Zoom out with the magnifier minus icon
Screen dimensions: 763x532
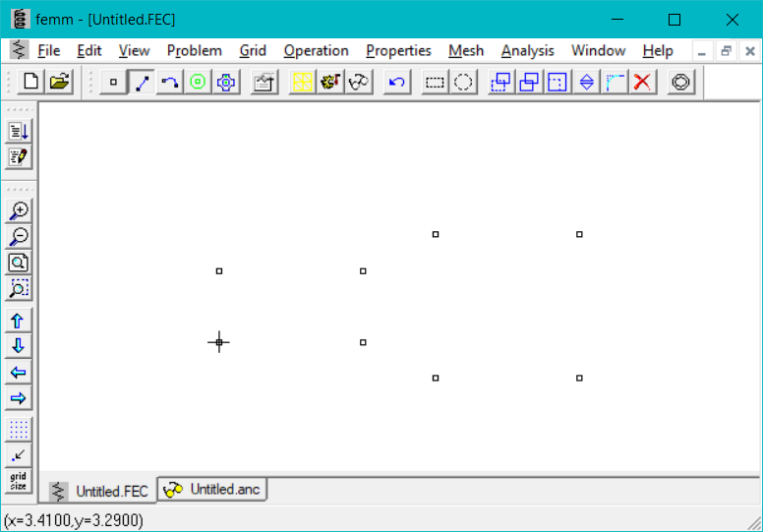19,237
